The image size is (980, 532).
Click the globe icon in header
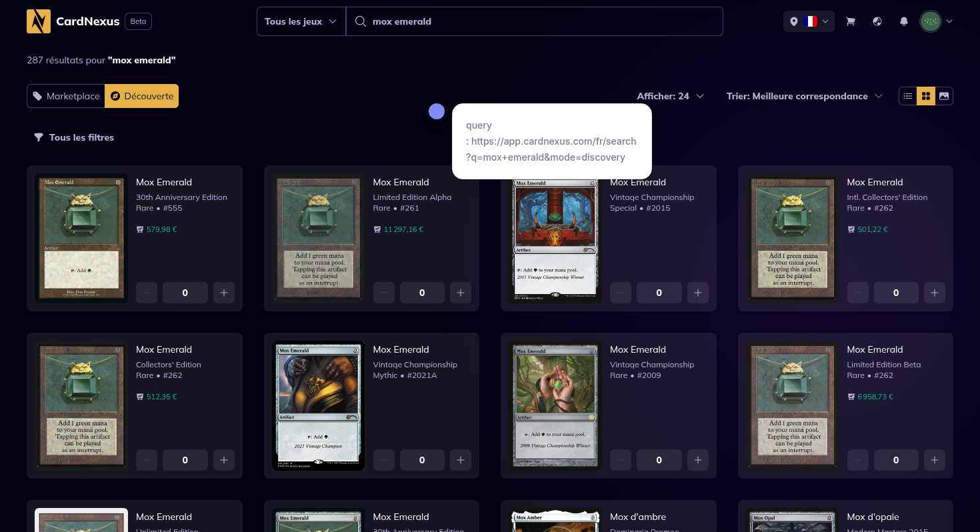coord(877,21)
